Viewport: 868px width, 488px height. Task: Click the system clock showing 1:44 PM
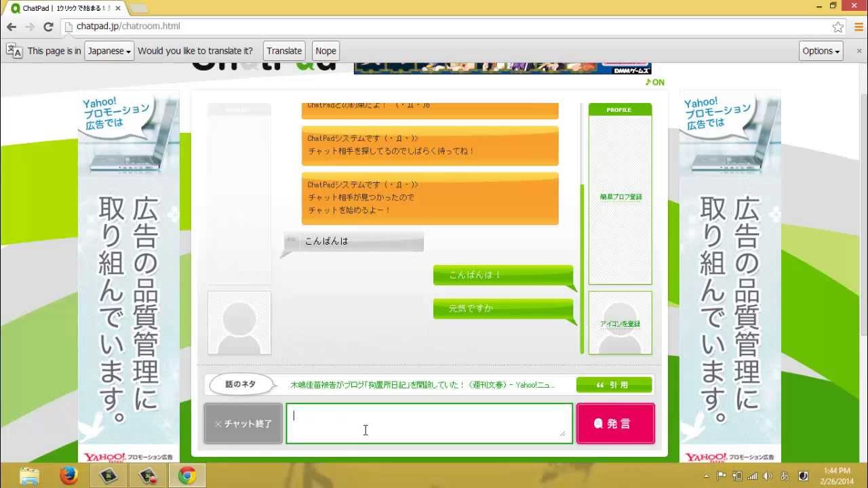coord(837,476)
